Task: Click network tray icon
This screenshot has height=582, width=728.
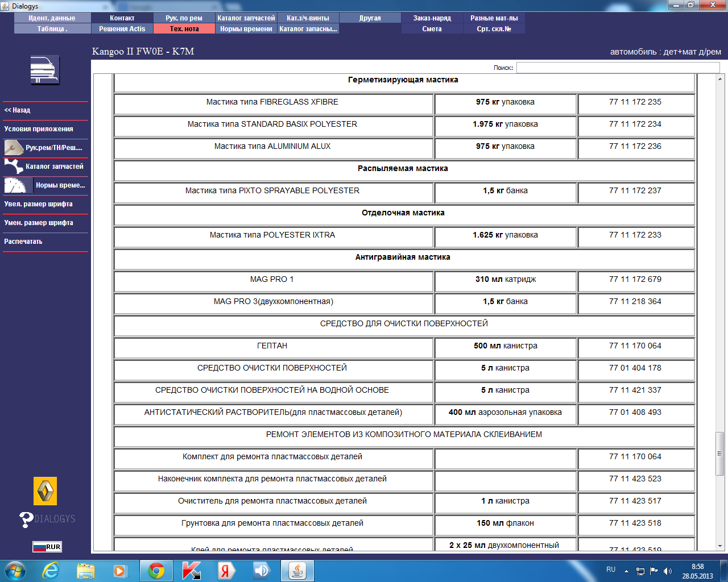Action: 640,571
